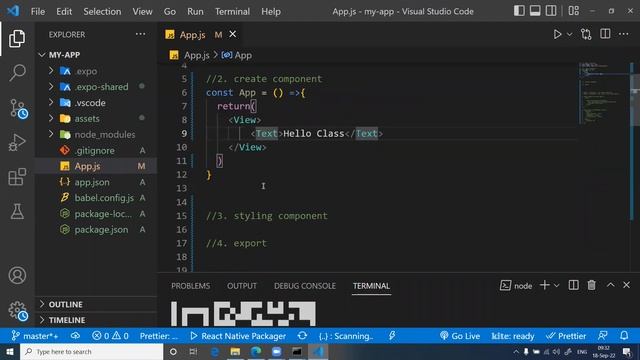Expand the .expo folder
The height and width of the screenshot is (360, 640).
(x=51, y=71)
